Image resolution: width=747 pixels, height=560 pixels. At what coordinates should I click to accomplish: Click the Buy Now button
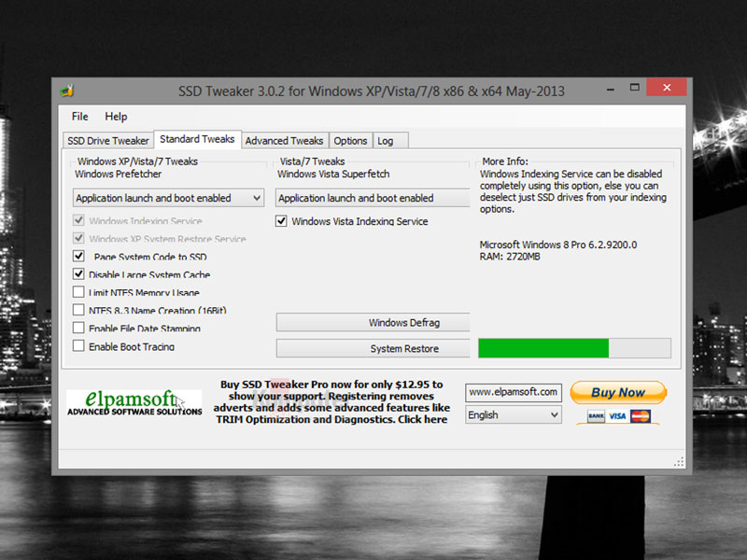[618, 392]
